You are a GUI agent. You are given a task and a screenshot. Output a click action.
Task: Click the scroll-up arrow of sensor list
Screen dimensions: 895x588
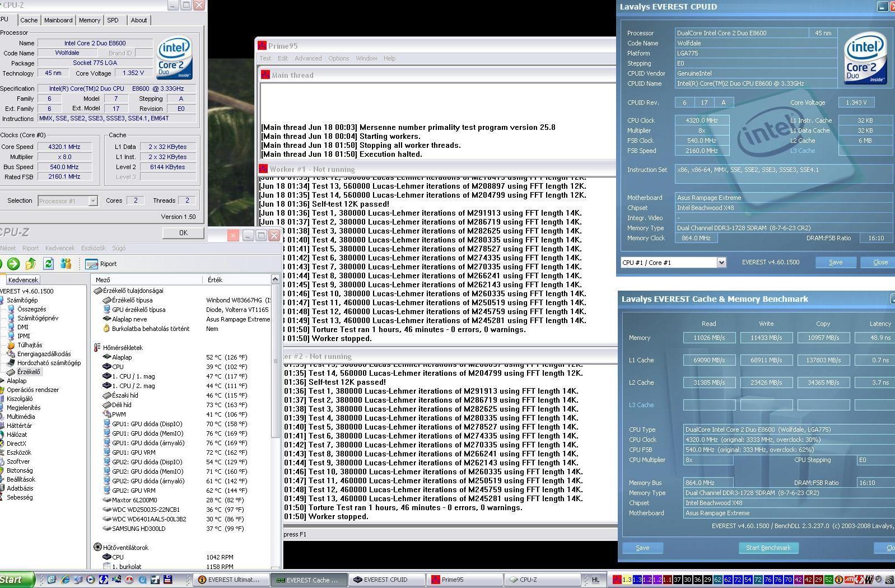click(275, 279)
